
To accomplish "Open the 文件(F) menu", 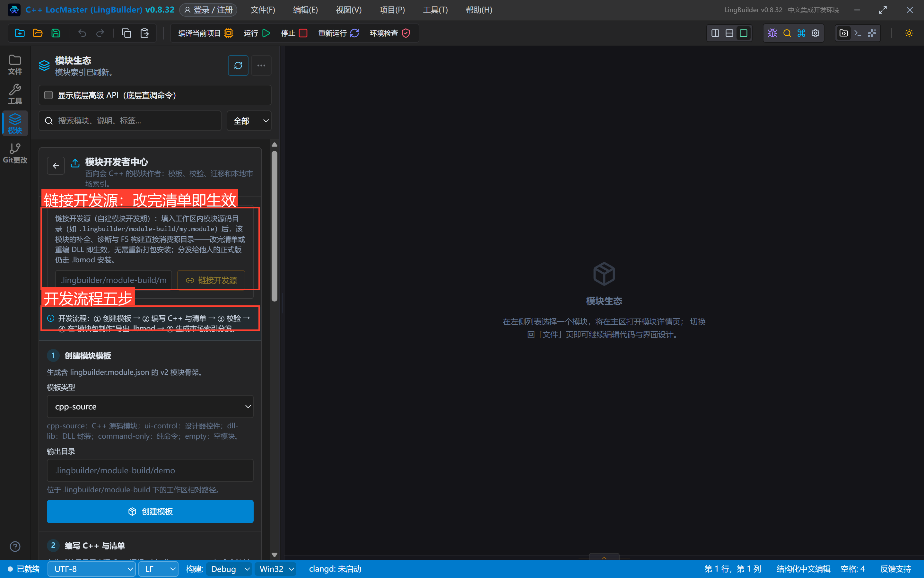I will (x=263, y=10).
